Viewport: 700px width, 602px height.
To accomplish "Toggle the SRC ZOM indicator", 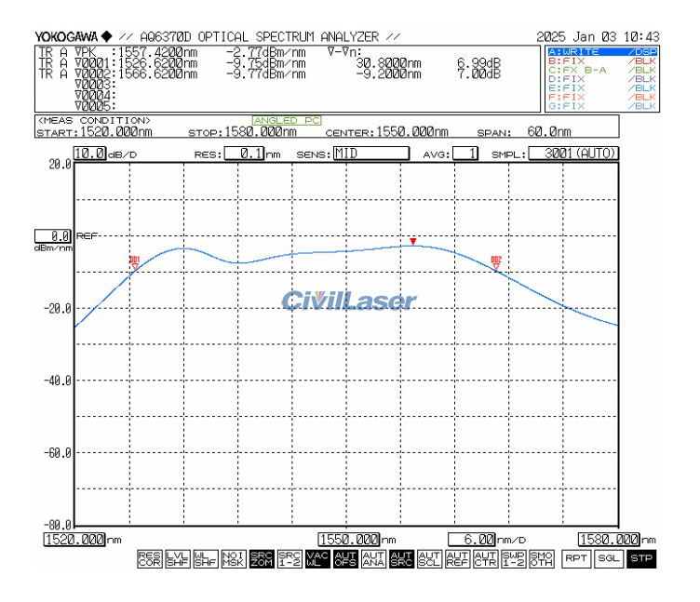I will click(262, 558).
